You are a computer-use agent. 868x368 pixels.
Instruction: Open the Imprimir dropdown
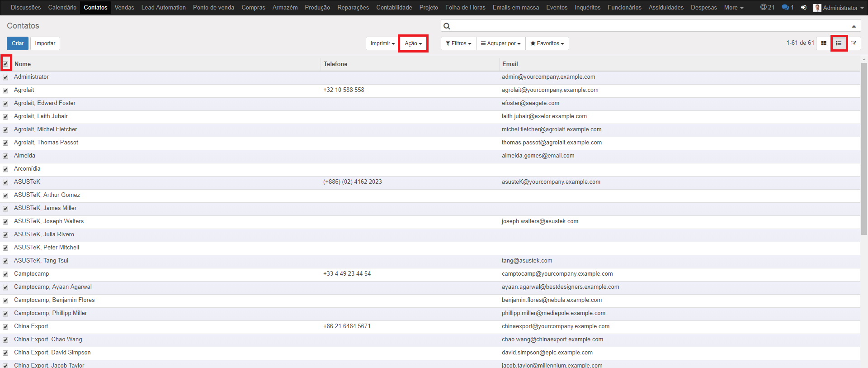[382, 43]
